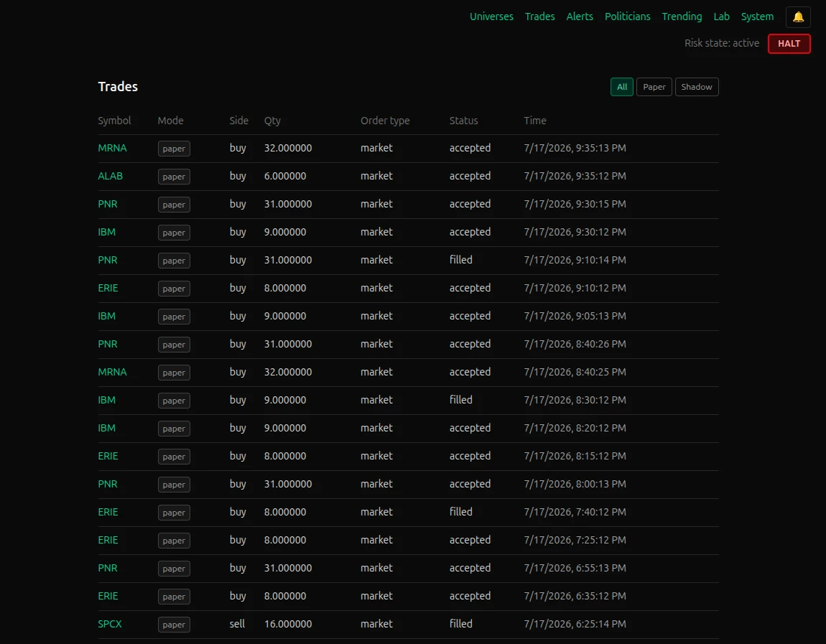Select the Paper filter tab
This screenshot has width=826, height=644.
(x=654, y=87)
